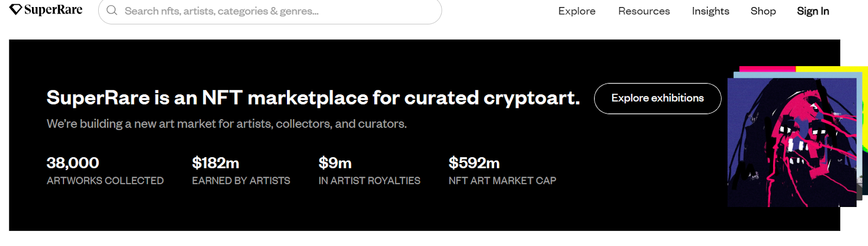Open the Resources menu
The width and height of the screenshot is (868, 246).
[x=644, y=11]
